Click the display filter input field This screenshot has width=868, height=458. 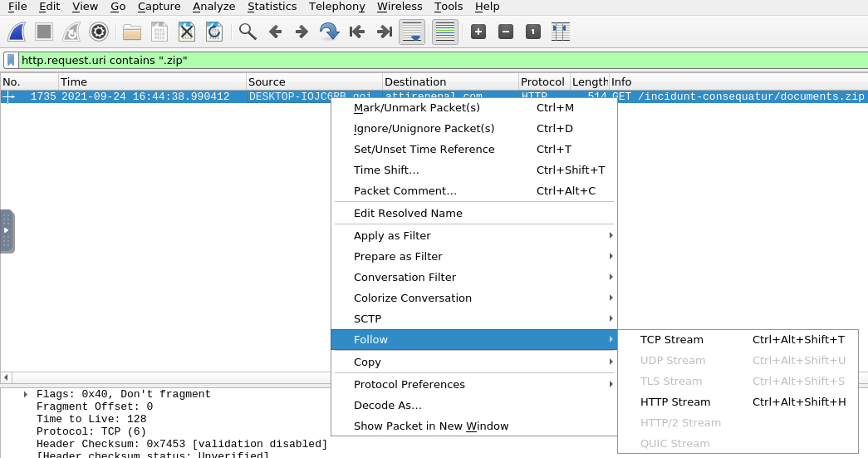(x=443, y=60)
